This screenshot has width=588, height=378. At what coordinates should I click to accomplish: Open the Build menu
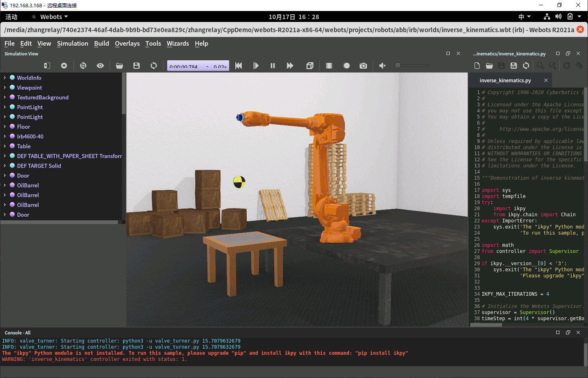pos(102,44)
